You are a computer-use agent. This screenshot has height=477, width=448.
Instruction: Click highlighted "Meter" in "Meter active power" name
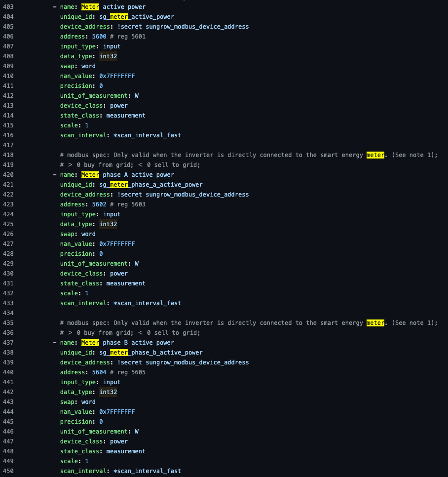tap(90, 7)
